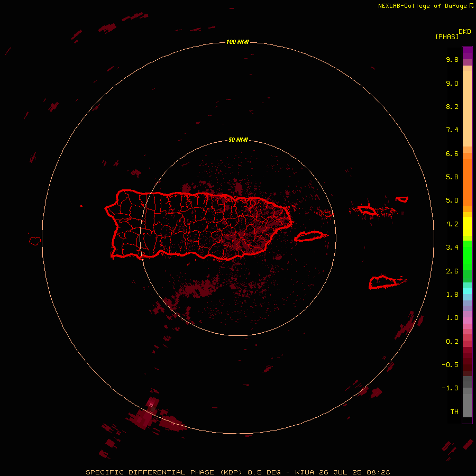Click the NEXLAB-College of DuPage credit text
Viewport: 476px width, 476px height.
426,6
